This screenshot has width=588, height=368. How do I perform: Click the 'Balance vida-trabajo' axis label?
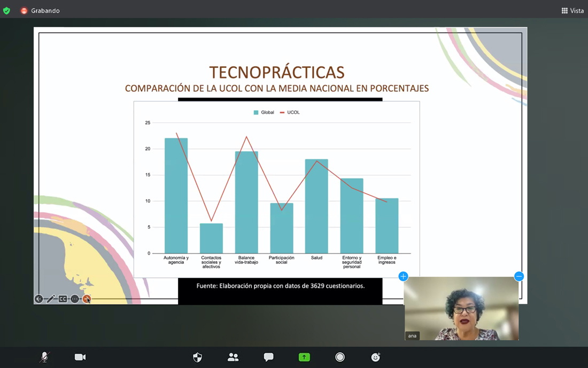246,260
